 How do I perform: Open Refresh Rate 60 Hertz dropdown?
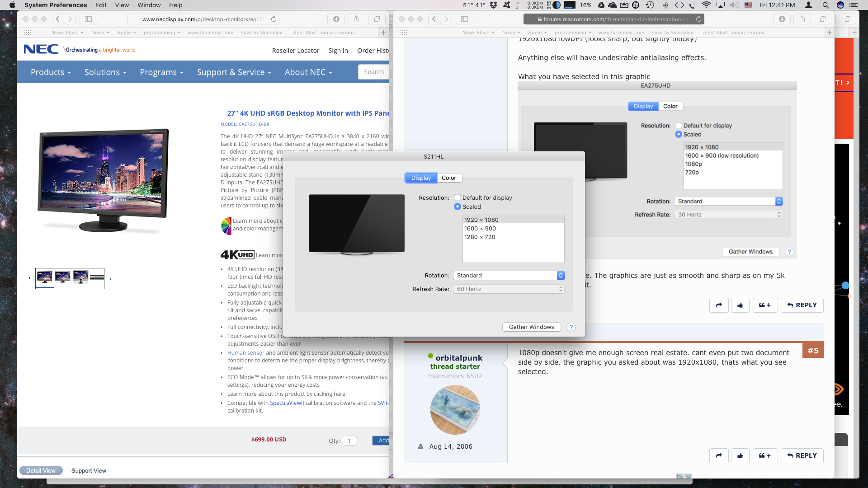[x=509, y=289]
